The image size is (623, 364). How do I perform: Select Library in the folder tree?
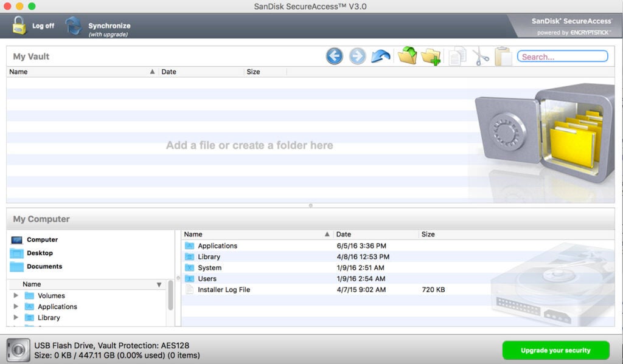click(x=49, y=318)
